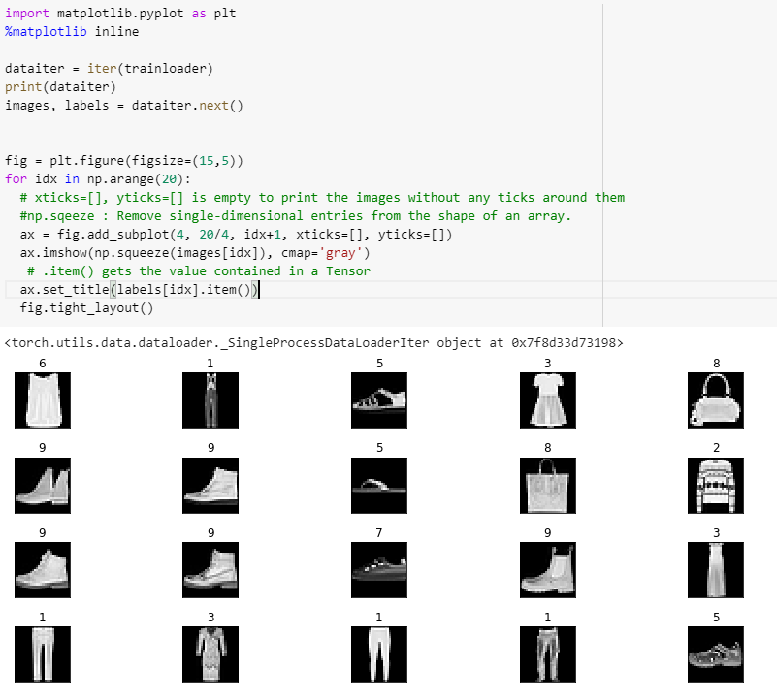The width and height of the screenshot is (777, 700).
Task: Select the pullover sweater thumbnail labeled 2
Action: 716,485
